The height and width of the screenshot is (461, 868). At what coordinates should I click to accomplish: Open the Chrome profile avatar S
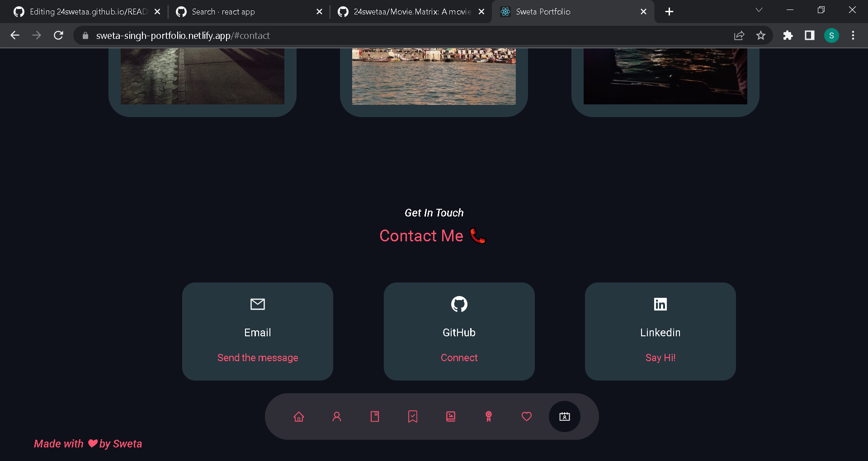point(831,35)
